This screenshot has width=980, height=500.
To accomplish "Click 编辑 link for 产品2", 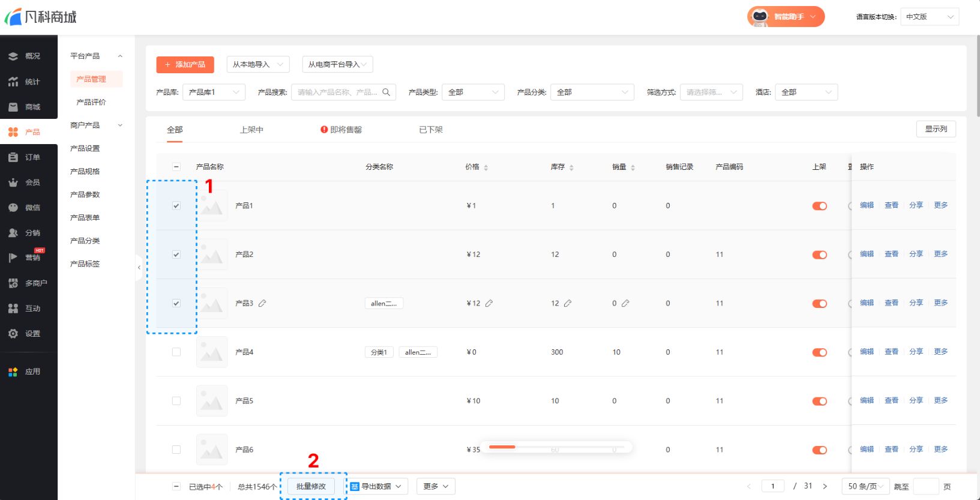I will pyautogui.click(x=867, y=254).
